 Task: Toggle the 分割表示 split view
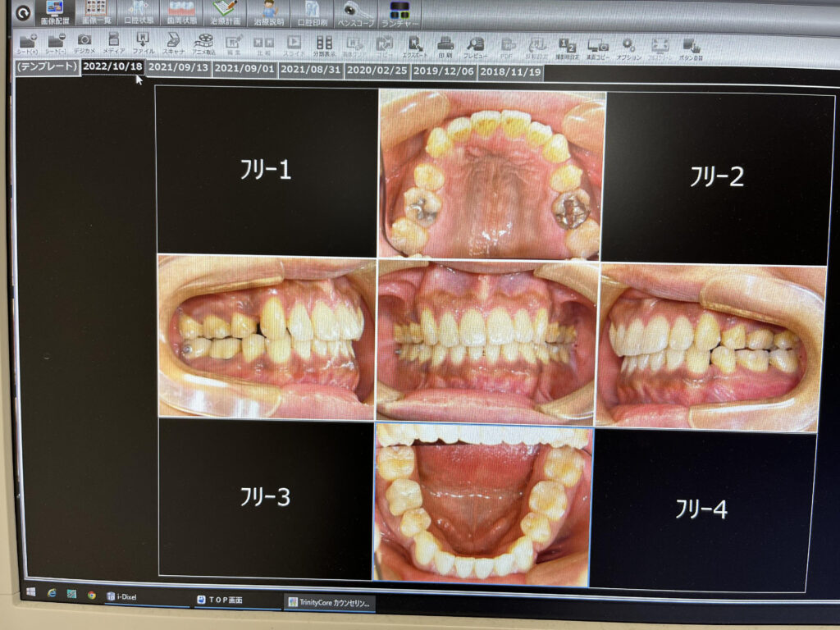(x=324, y=44)
